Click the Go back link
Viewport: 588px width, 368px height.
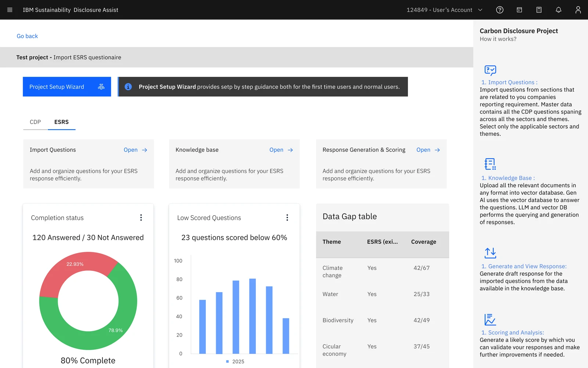27,36
